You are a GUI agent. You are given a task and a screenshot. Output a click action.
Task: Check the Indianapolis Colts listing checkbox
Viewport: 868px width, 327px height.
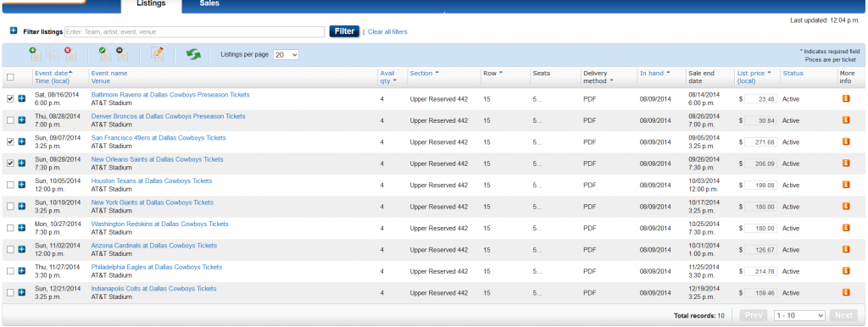[x=10, y=293]
